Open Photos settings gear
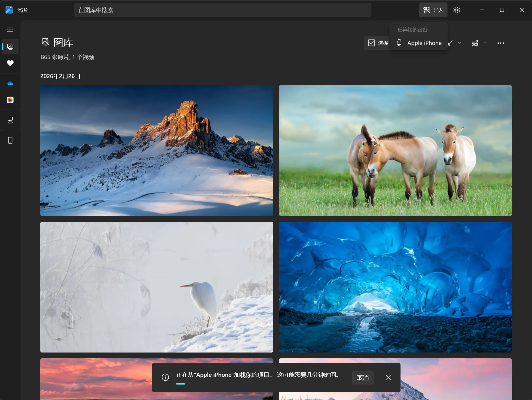The image size is (532, 400). pyautogui.click(x=457, y=10)
